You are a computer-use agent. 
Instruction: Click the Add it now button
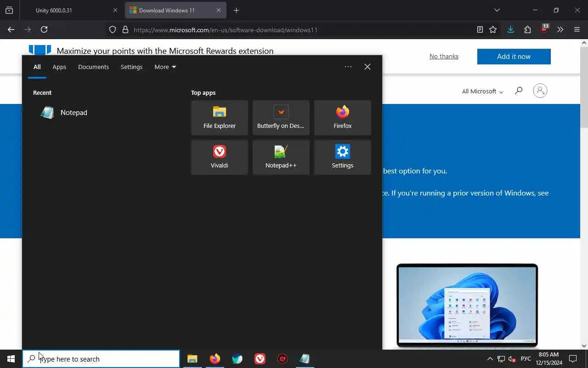point(514,57)
